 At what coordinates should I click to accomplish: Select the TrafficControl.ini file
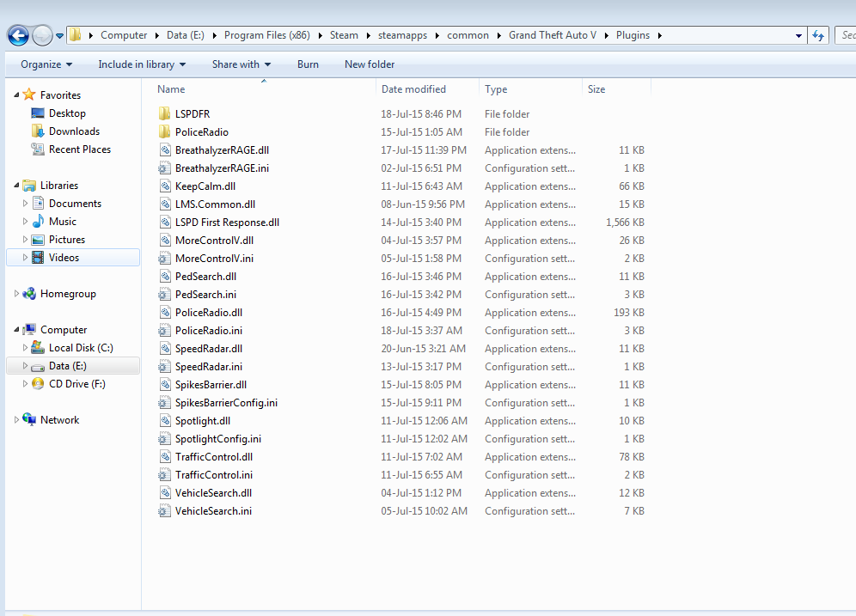[214, 475]
